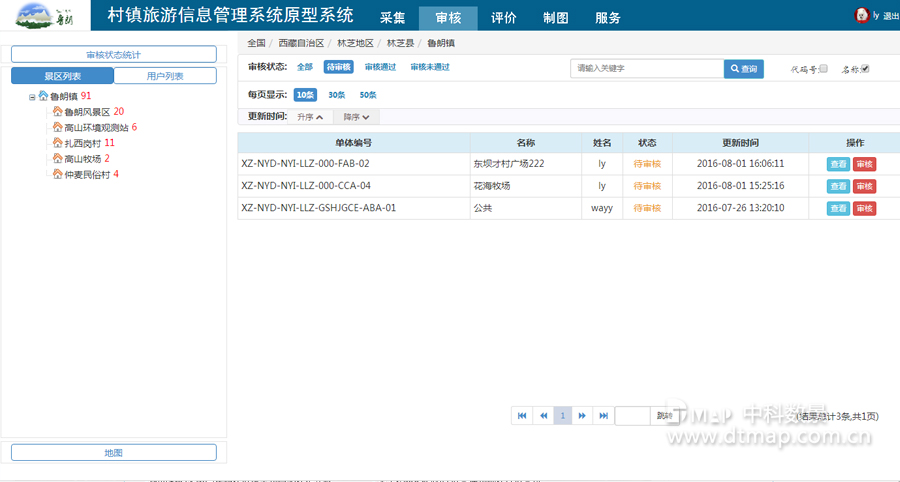
Task: Click the house icon beside 扎西岗村
Action: coord(57,143)
